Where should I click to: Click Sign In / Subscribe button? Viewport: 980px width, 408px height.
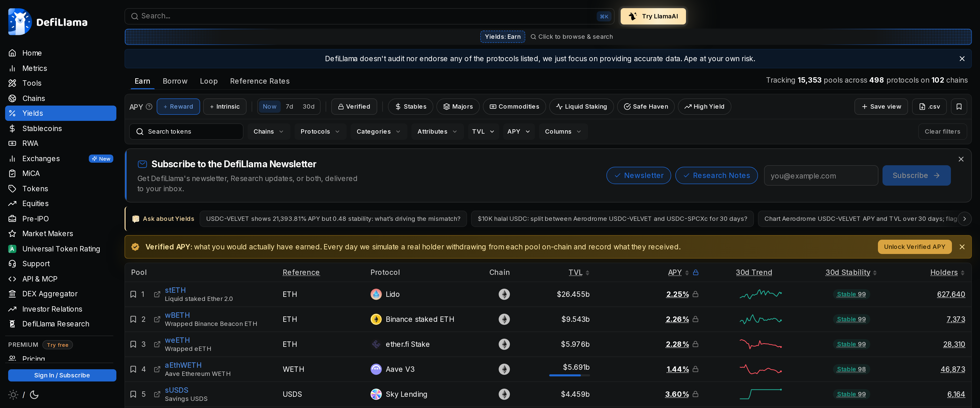(x=62, y=376)
